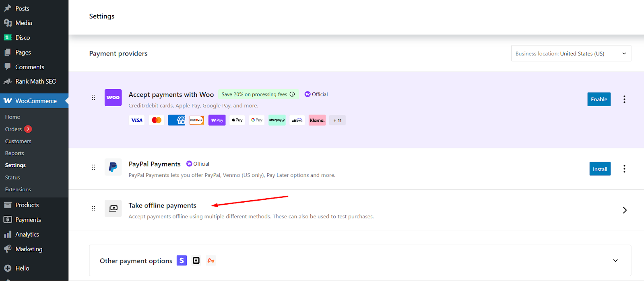Click the Discover card icon
The height and width of the screenshot is (281, 644).
[197, 120]
